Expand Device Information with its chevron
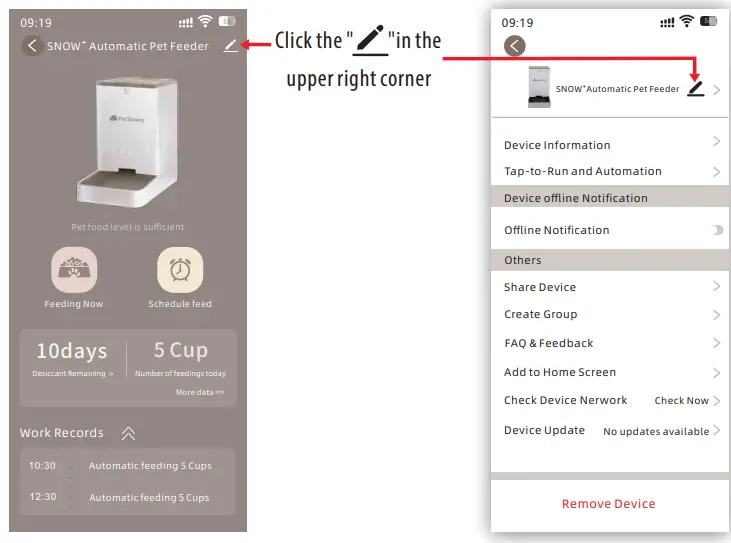731x543 pixels. tap(717, 141)
